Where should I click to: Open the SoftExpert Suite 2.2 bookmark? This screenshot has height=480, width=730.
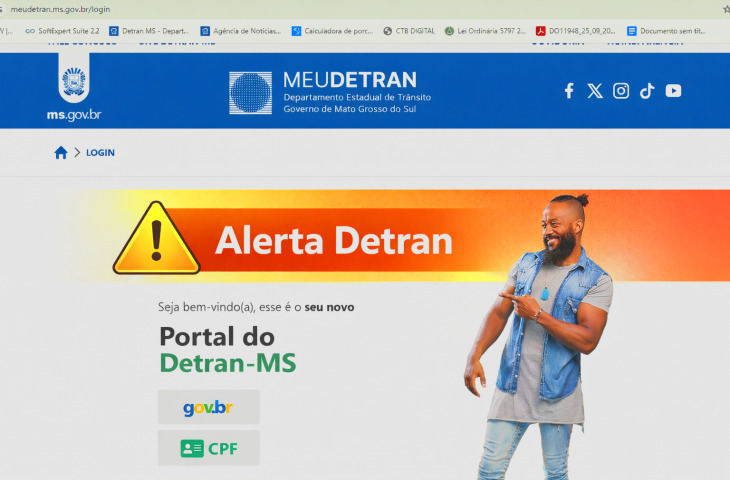coord(62,31)
